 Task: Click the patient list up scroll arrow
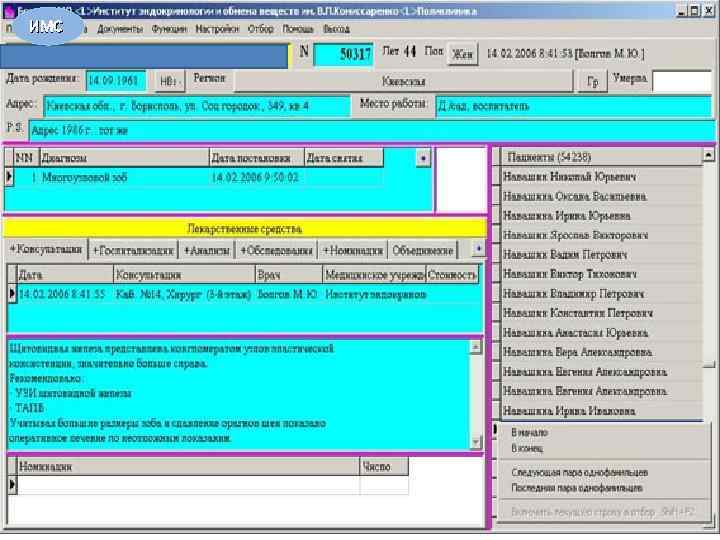[x=708, y=156]
